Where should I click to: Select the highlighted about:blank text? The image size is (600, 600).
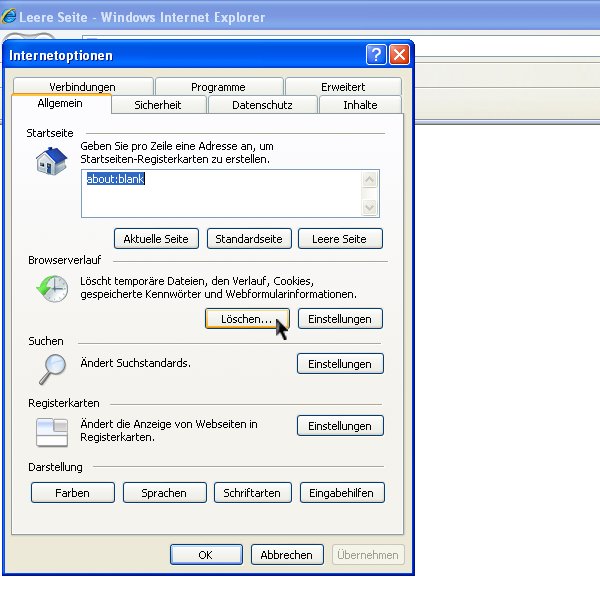pyautogui.click(x=116, y=179)
